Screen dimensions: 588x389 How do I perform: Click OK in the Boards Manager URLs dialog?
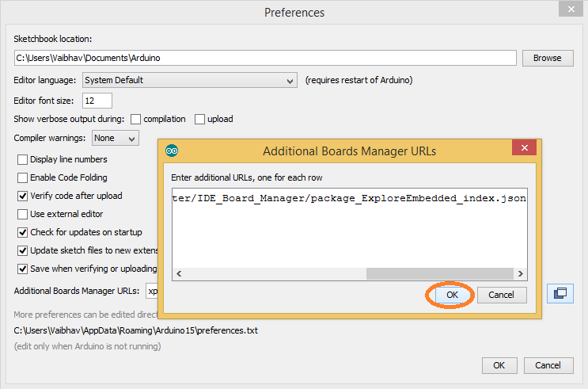452,295
